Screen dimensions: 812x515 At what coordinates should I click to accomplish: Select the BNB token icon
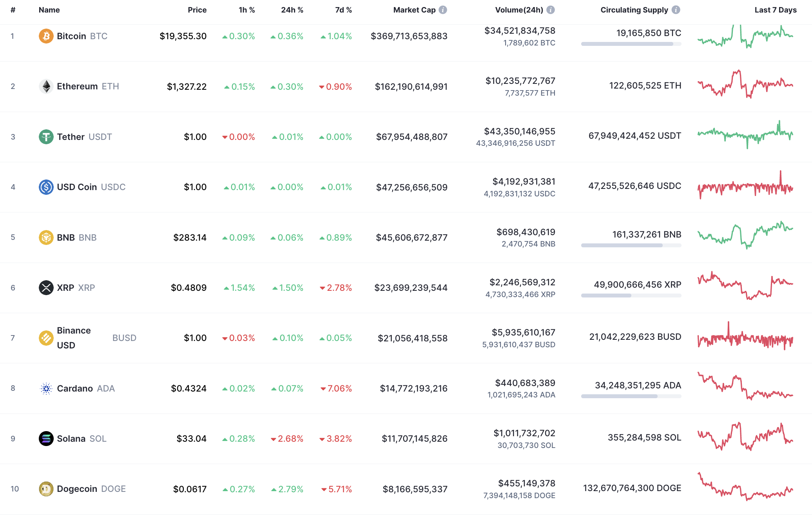[x=46, y=237]
